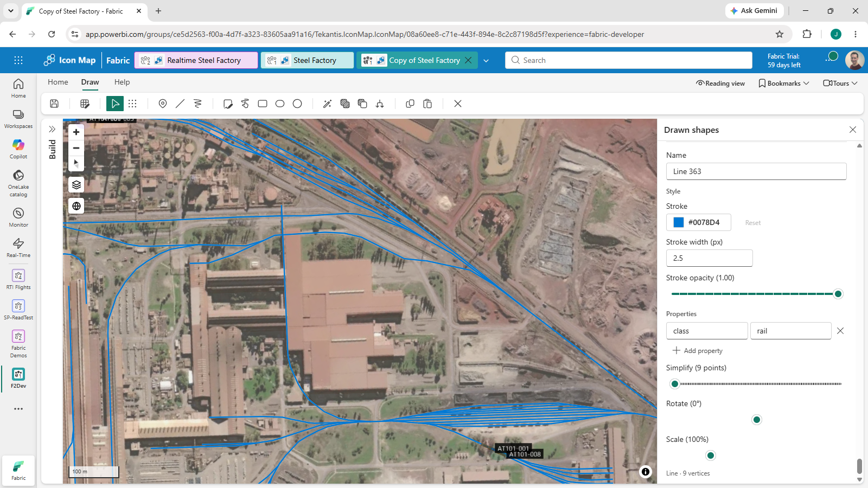Switch to the Help ribbon tab
Viewport: 868px width, 488px height.
(122, 82)
